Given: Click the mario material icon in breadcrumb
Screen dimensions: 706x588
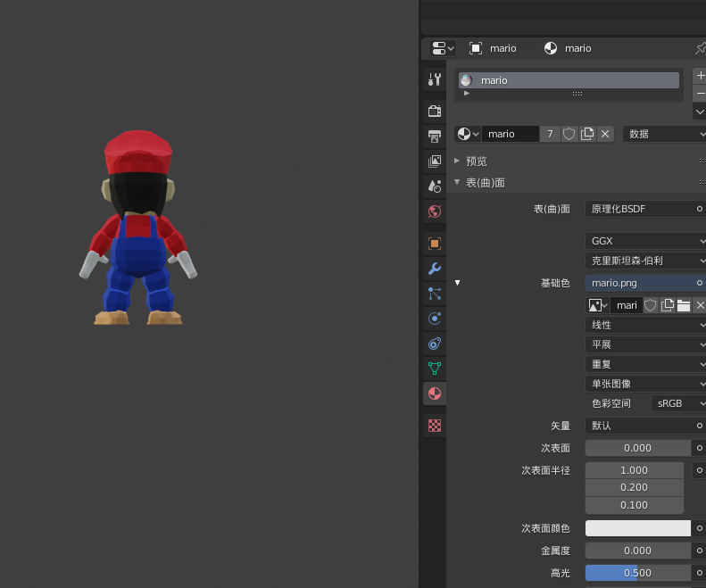Looking at the screenshot, I should 550,48.
